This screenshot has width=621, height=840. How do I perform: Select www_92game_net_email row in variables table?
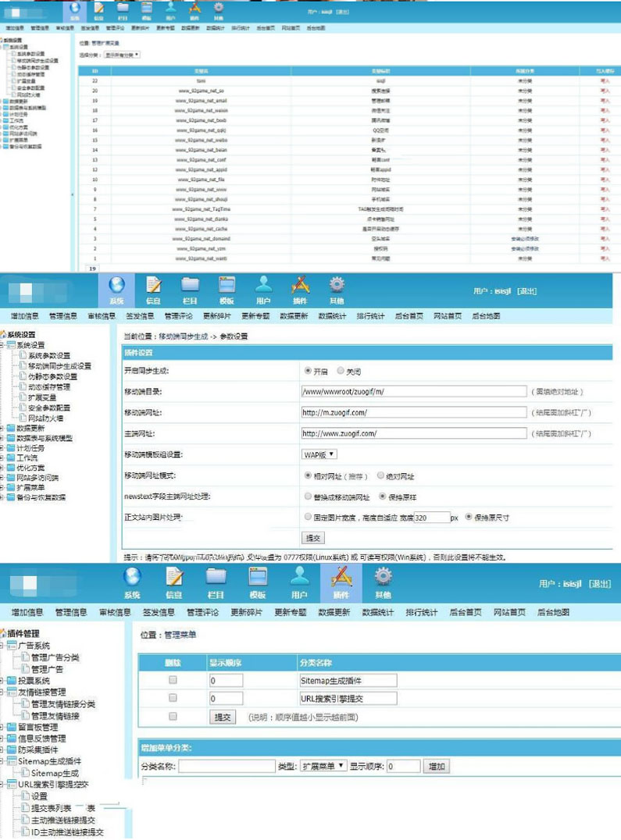point(349,101)
